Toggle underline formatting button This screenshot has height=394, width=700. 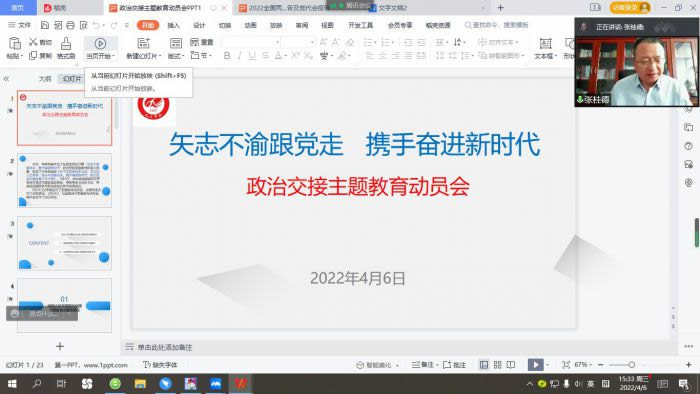[x=252, y=56]
